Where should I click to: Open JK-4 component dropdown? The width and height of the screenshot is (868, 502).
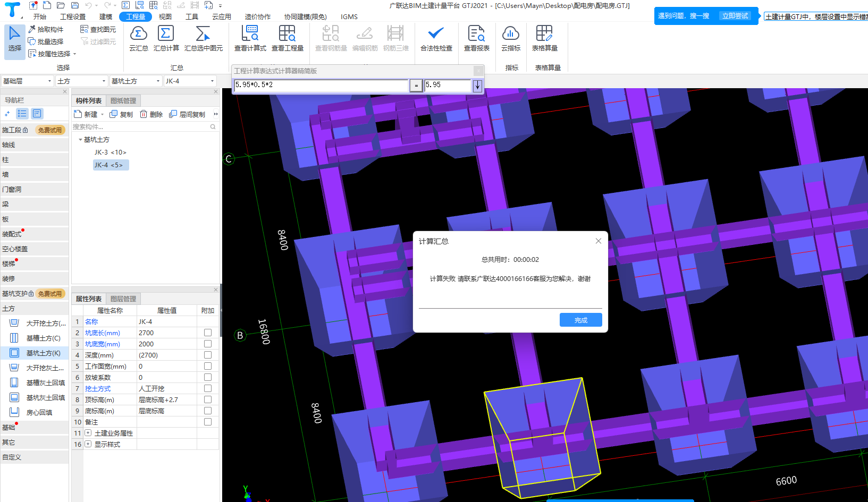click(190, 81)
